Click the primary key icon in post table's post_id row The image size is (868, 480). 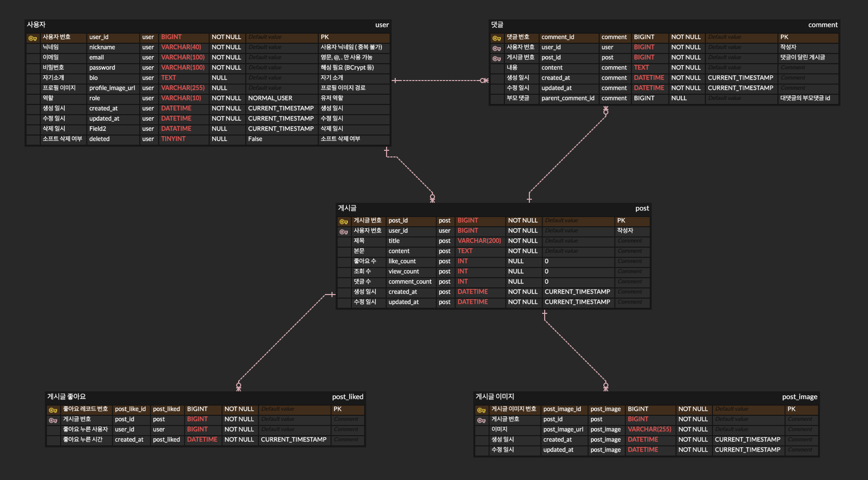point(344,222)
